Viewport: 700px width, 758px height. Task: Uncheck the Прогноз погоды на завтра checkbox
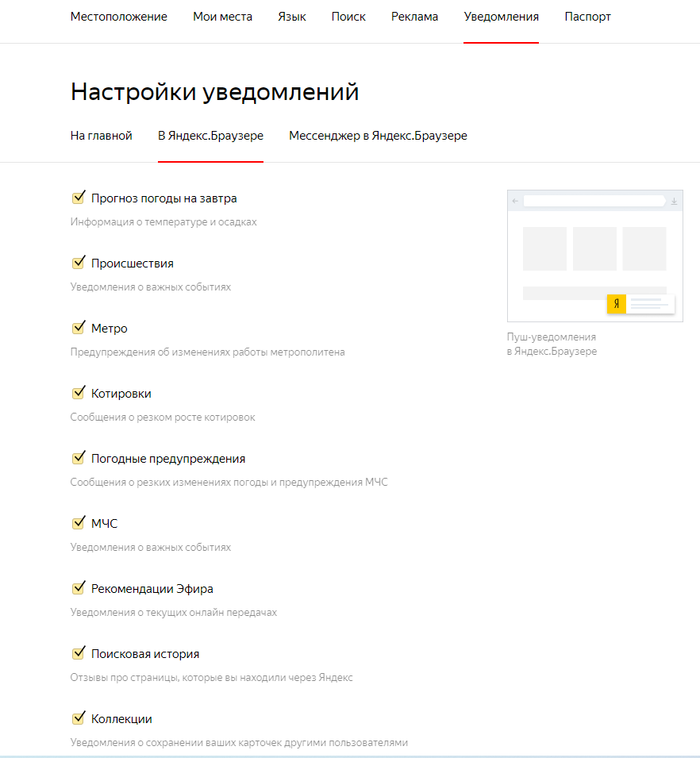pyautogui.click(x=78, y=198)
